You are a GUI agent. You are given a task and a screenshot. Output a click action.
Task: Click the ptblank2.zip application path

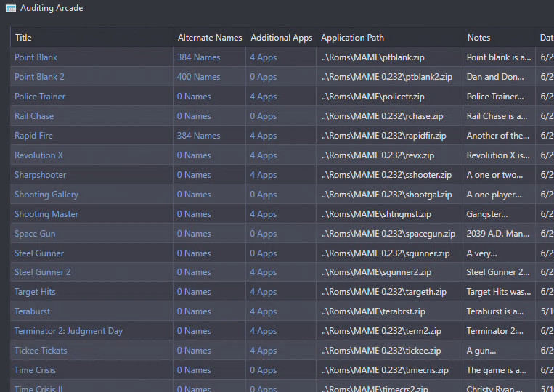387,77
